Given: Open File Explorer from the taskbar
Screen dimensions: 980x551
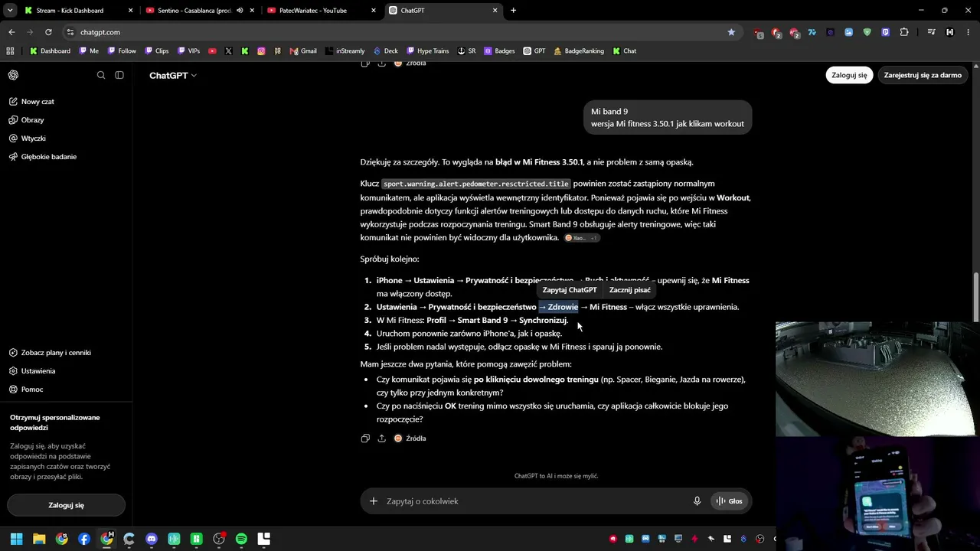Looking at the screenshot, I should click(x=39, y=539).
